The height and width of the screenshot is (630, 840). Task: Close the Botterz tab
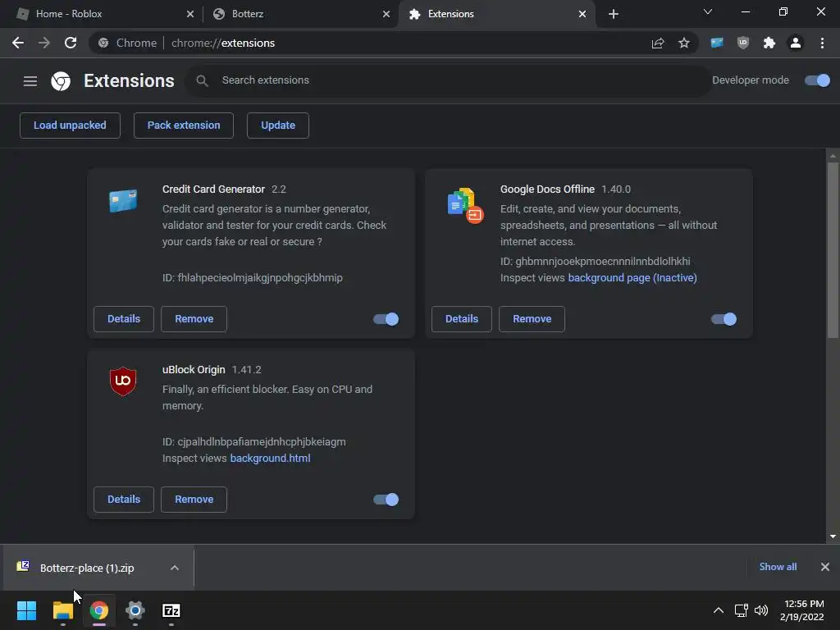point(386,14)
